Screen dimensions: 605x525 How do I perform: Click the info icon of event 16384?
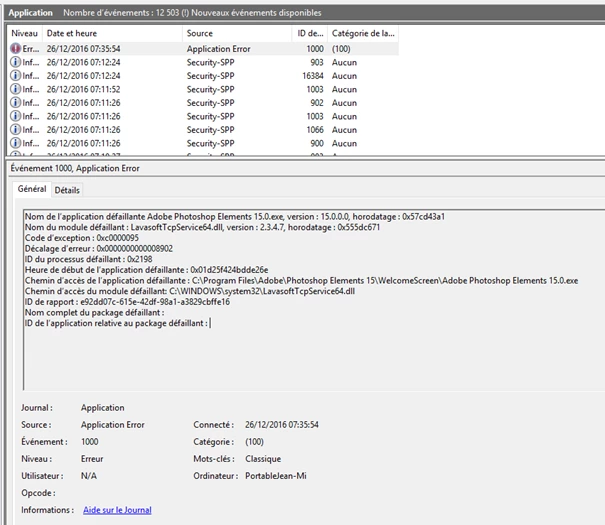(x=15, y=76)
